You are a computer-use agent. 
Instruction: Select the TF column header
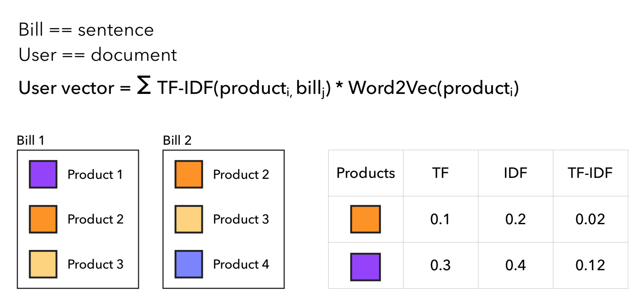(440, 173)
